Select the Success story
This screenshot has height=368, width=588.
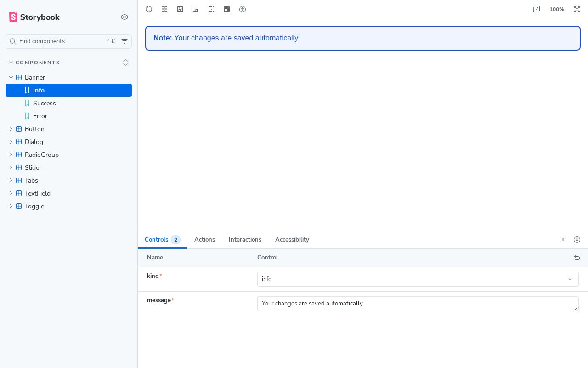pyautogui.click(x=69, y=103)
